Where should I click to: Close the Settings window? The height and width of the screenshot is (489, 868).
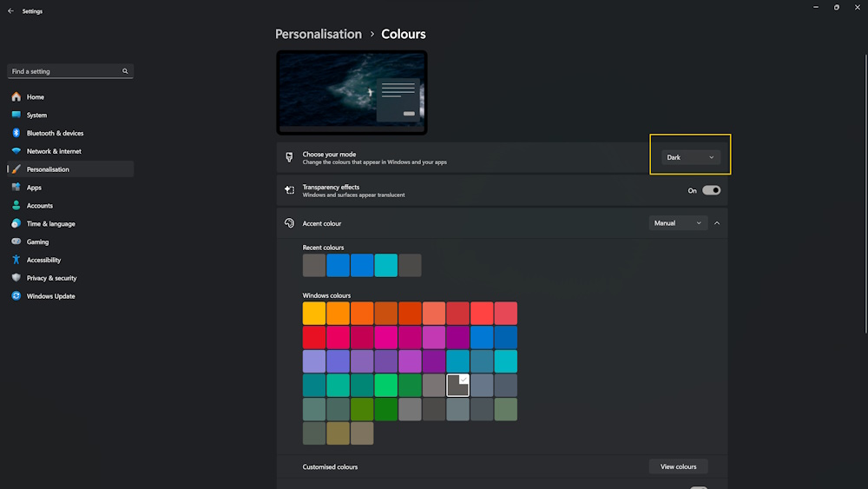pos(858,7)
